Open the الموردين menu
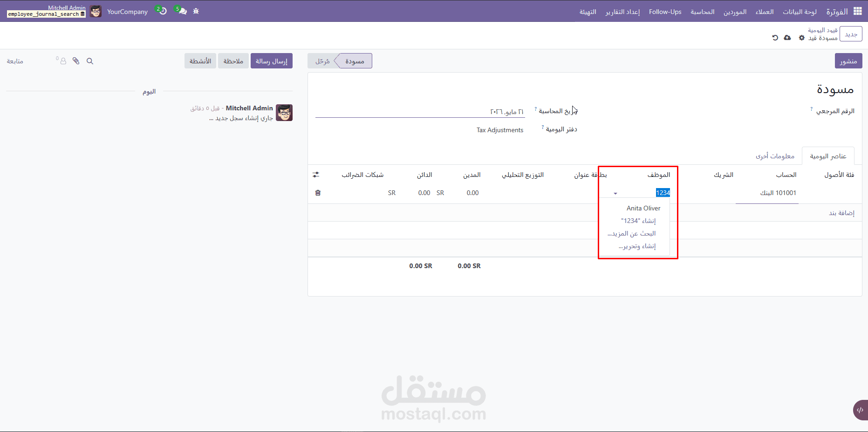Viewport: 868px width, 432px height. (x=735, y=12)
